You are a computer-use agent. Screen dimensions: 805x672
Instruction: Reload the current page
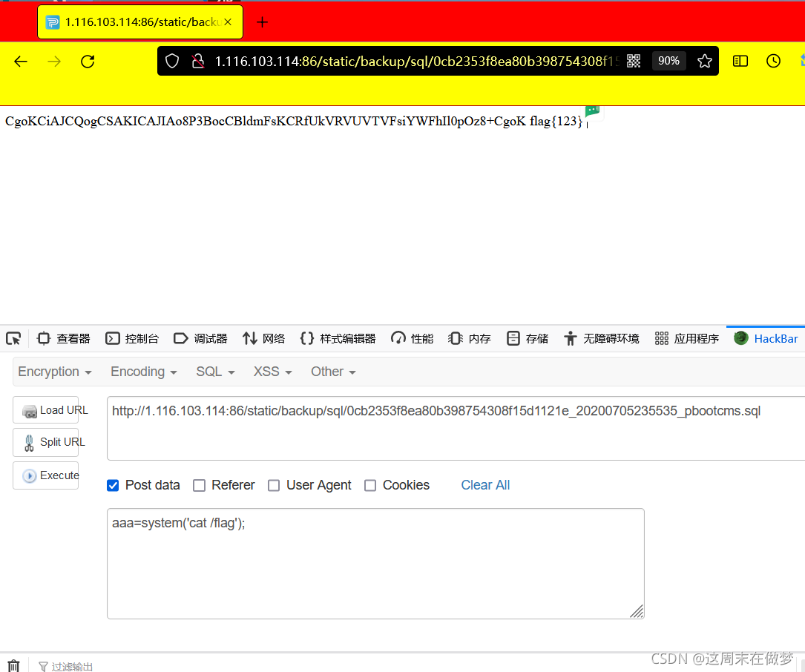point(88,62)
